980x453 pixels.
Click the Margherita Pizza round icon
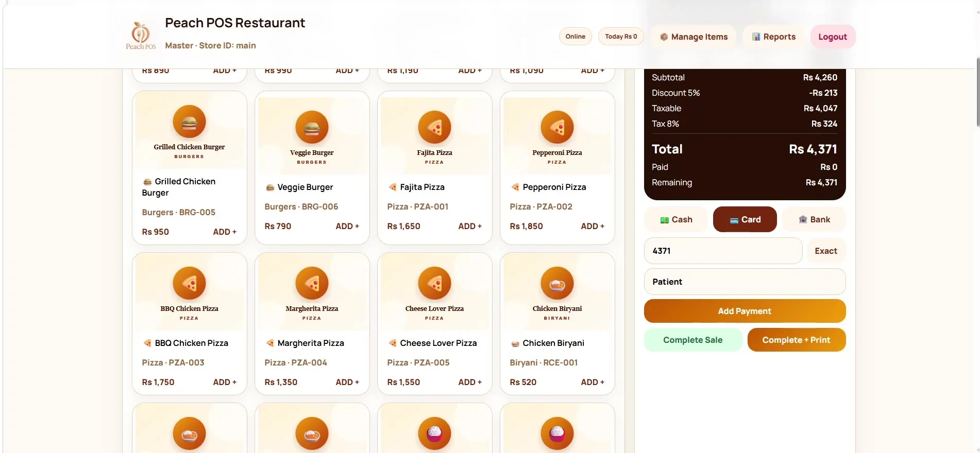pyautogui.click(x=312, y=283)
